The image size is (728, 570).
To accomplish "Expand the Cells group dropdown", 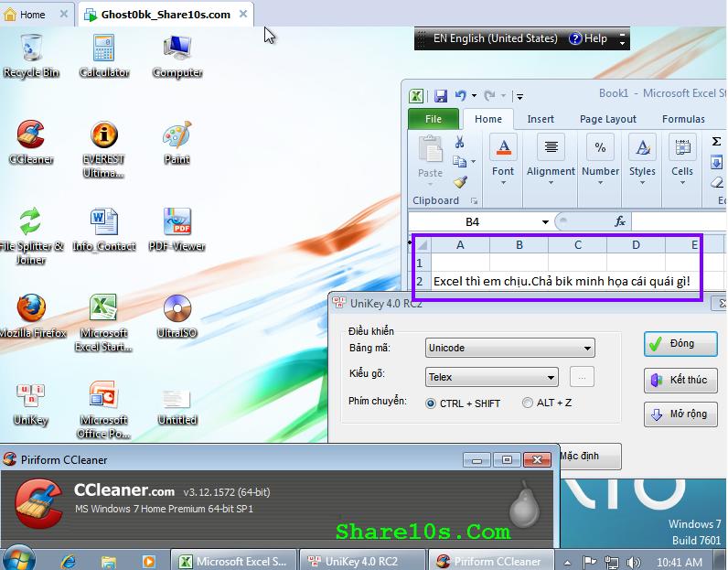I will click(x=682, y=183).
